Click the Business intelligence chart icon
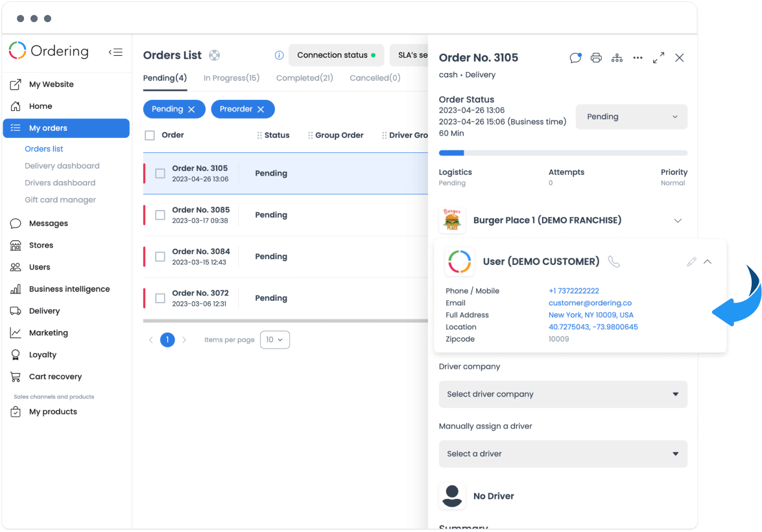Image resolution: width=762 pixels, height=532 pixels. tap(16, 289)
